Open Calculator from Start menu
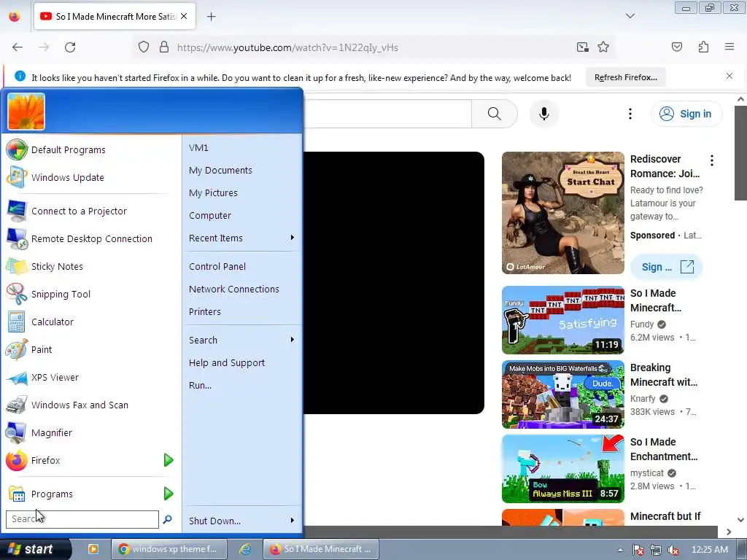 (x=90, y=322)
